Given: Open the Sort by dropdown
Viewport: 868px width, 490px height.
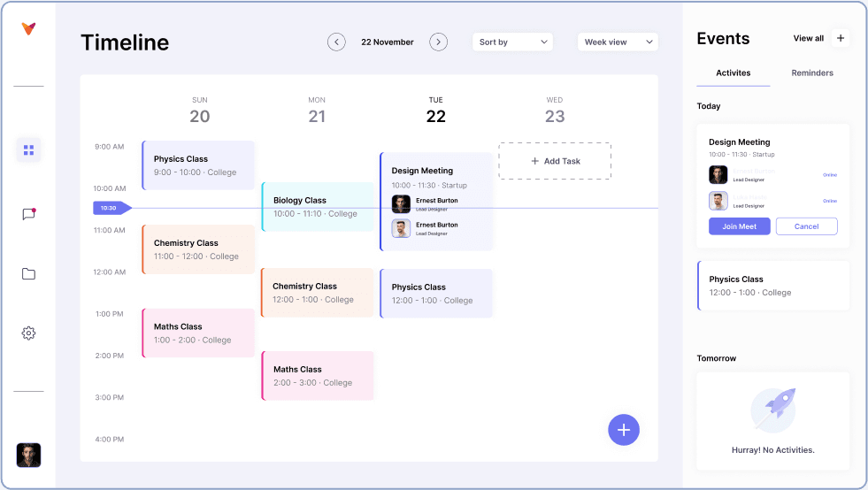Looking at the screenshot, I should pos(512,42).
